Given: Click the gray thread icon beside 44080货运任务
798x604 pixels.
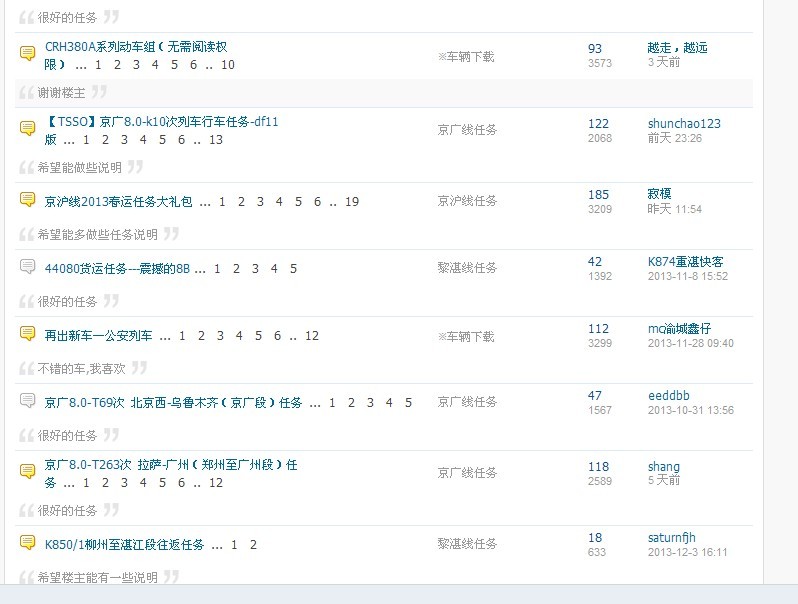Looking at the screenshot, I should click(28, 267).
